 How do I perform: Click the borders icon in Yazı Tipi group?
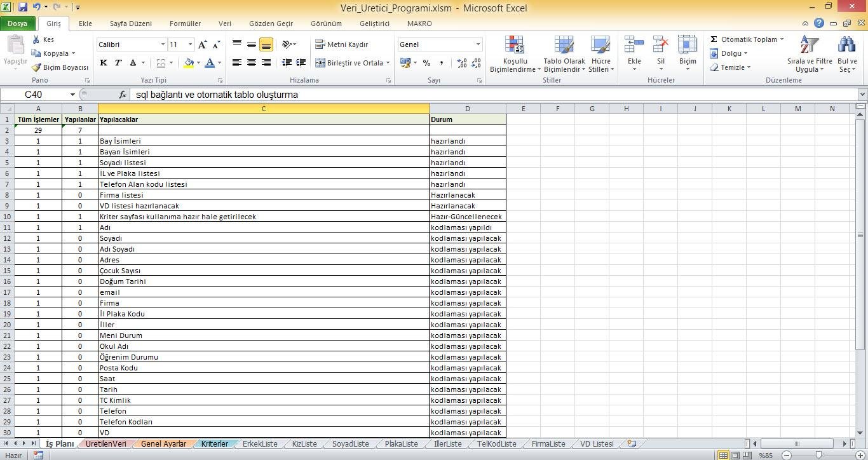coord(161,63)
